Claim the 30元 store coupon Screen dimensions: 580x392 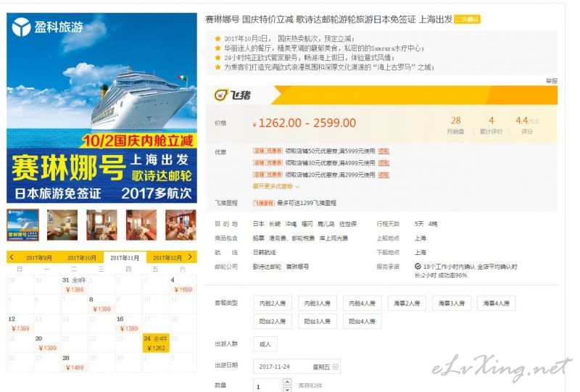click(x=384, y=163)
